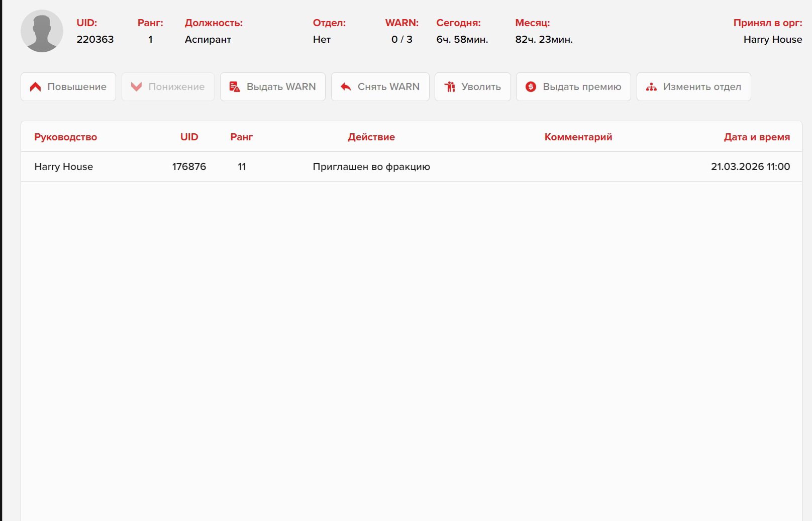Image resolution: width=812 pixels, height=521 pixels.
Task: Click the profile rank value 1
Action: (150, 39)
